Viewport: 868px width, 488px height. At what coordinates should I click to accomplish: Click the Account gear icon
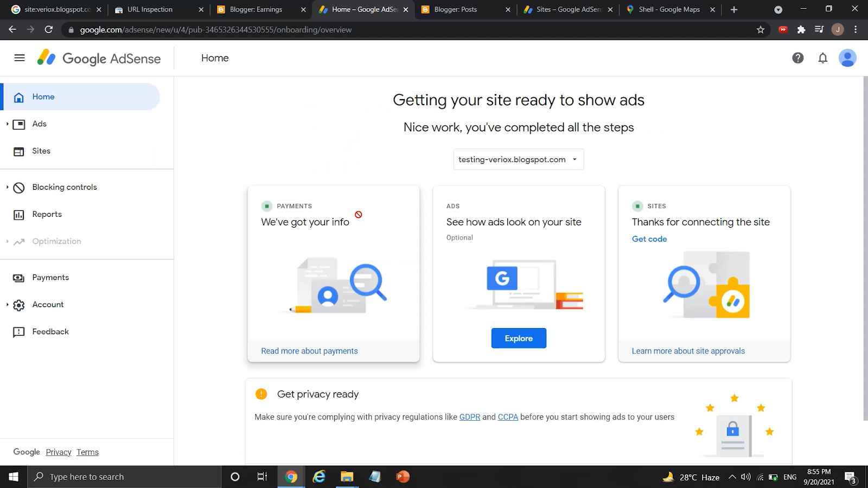pyautogui.click(x=19, y=305)
